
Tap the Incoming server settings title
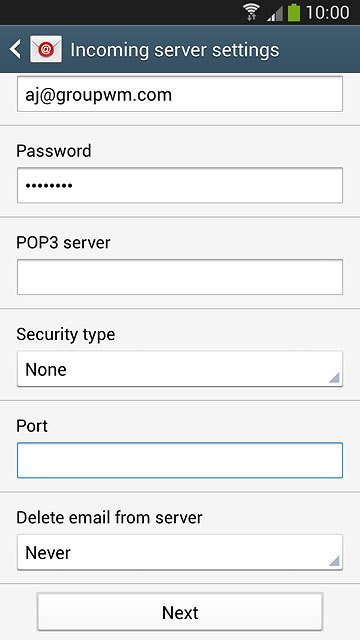pos(175,50)
